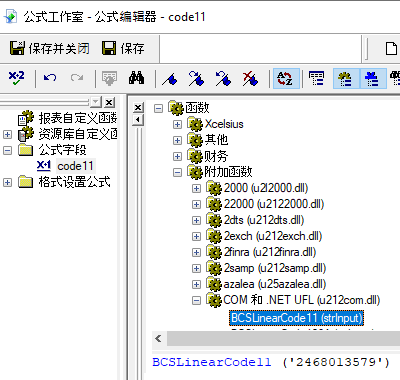Image resolution: width=400 pixels, height=380 pixels.
Task: Open Find and Replace binoculars
Action: coord(136,78)
